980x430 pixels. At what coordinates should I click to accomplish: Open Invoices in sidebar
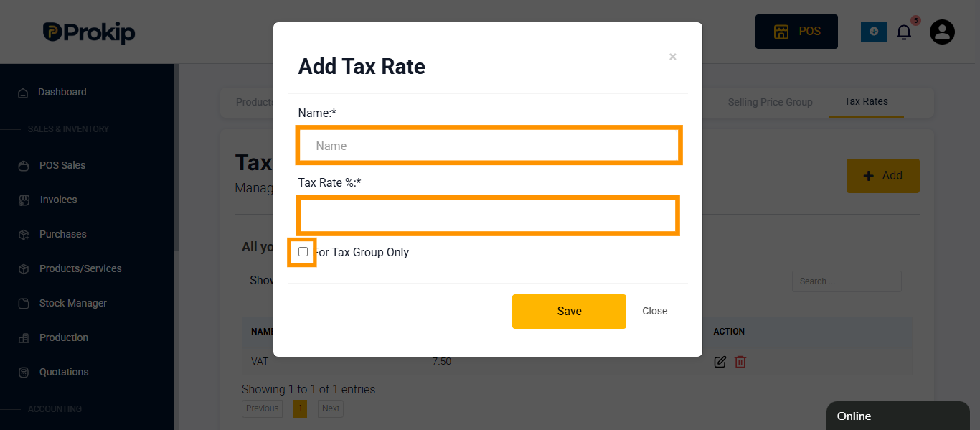58,200
